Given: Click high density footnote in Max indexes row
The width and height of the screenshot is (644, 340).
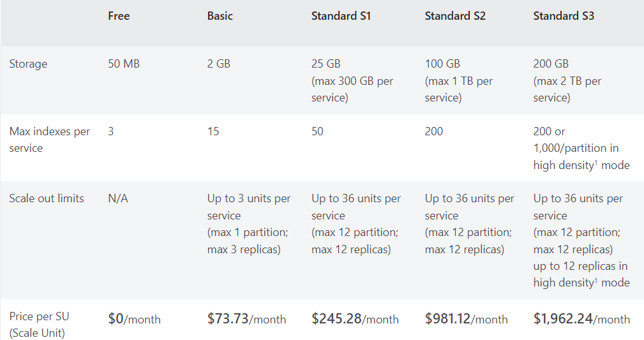Looking at the screenshot, I should click(x=565, y=165).
